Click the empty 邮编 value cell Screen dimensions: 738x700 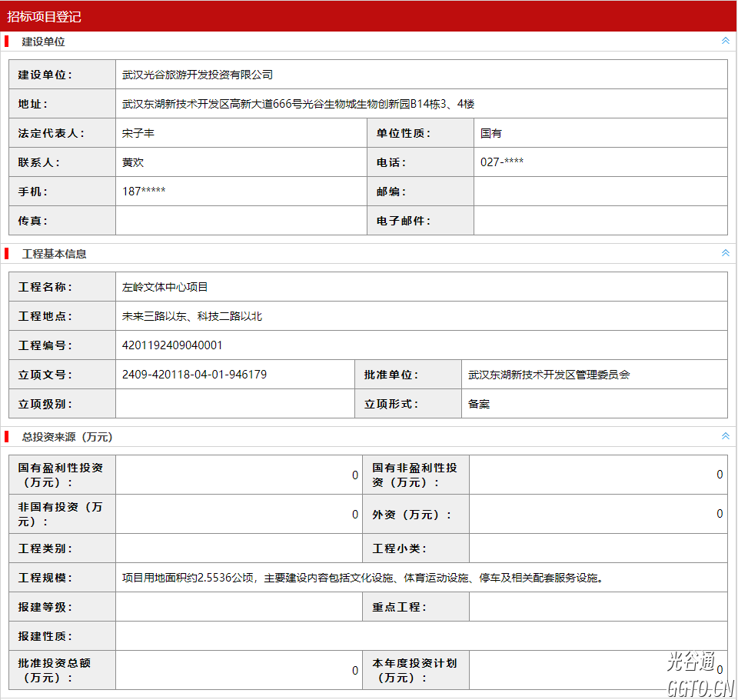[x=600, y=192]
